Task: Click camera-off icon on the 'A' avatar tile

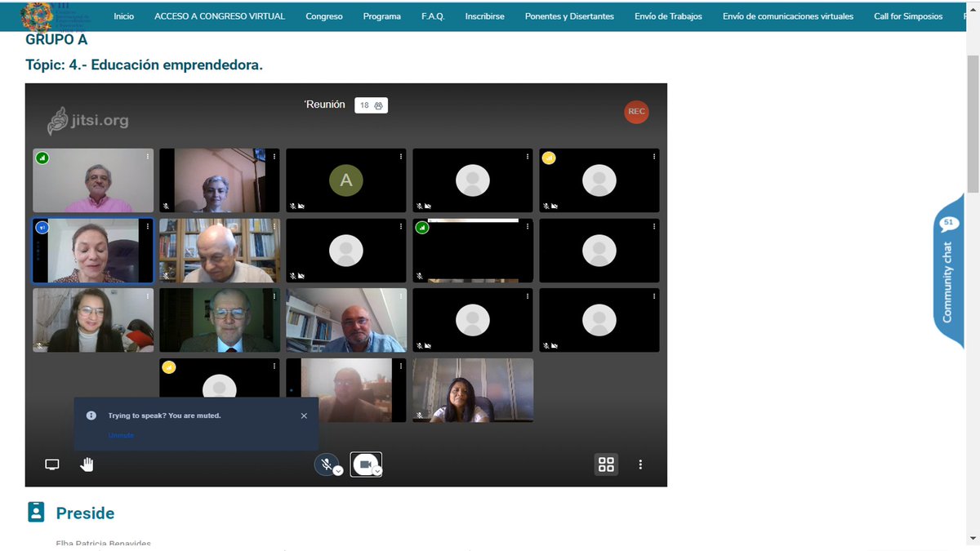Action: click(301, 207)
